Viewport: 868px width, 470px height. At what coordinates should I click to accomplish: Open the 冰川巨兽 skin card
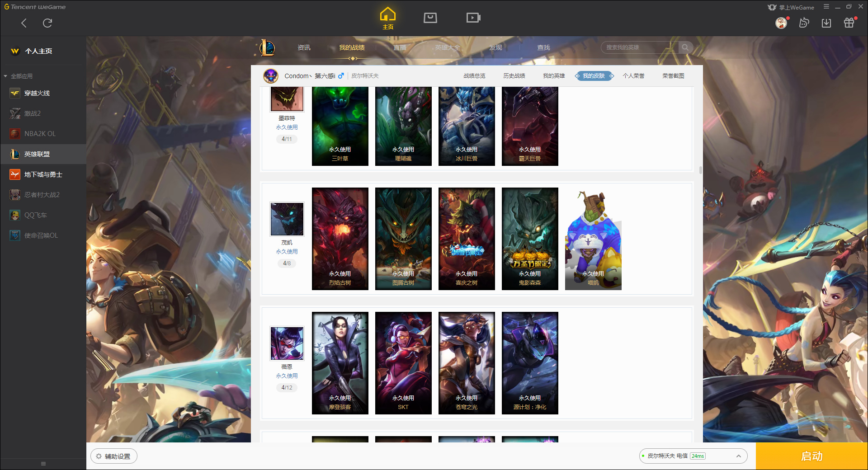[x=467, y=126]
